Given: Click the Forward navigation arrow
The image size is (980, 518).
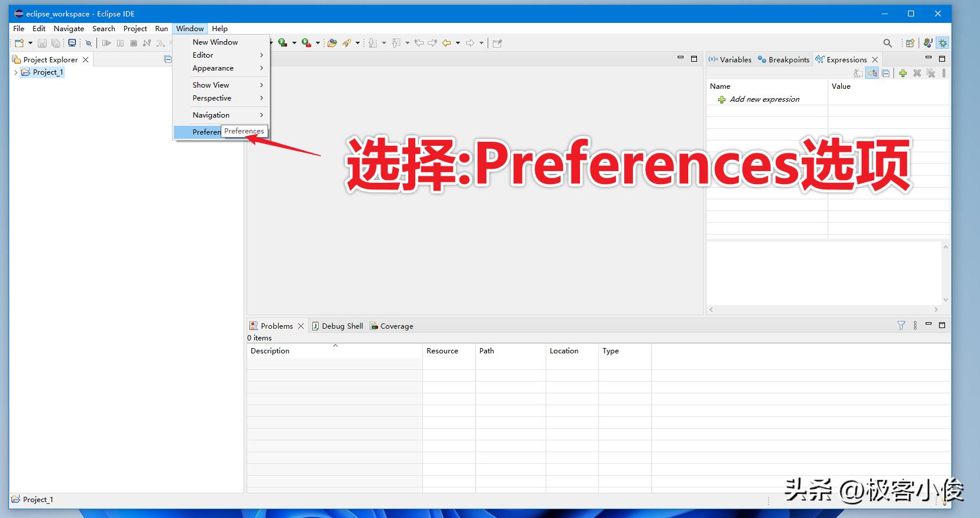Looking at the screenshot, I should coord(470,43).
